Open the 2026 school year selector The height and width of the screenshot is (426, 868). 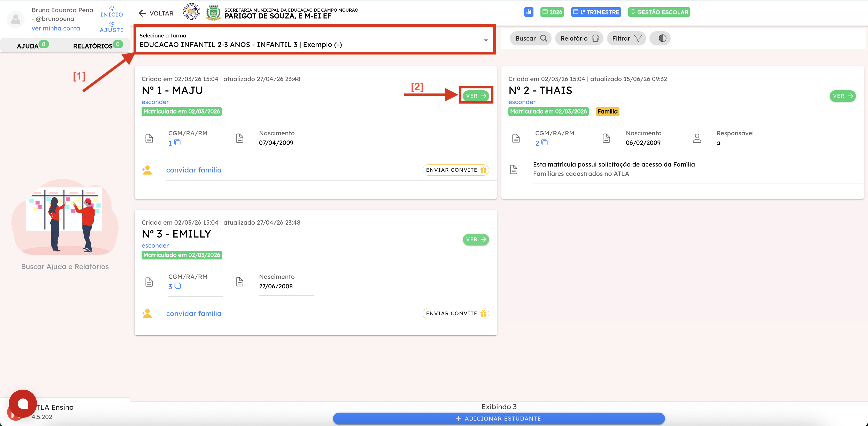click(552, 12)
